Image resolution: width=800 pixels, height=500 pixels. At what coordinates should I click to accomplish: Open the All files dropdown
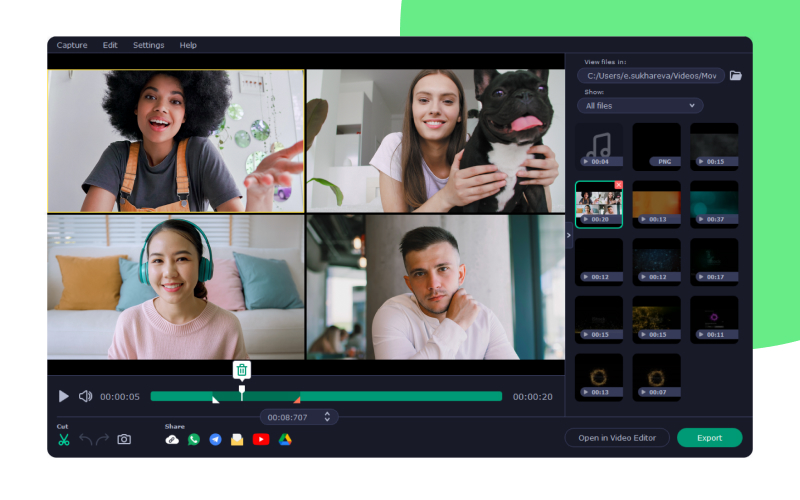pyautogui.click(x=640, y=106)
